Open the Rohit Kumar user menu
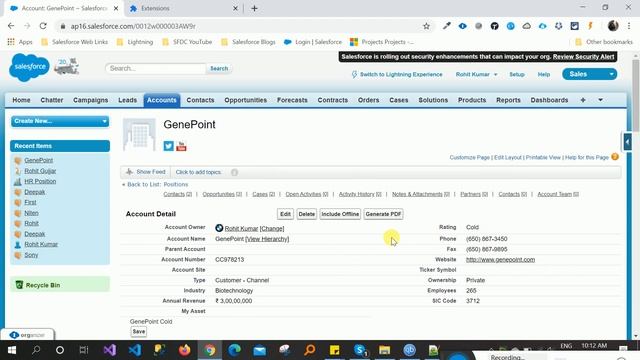 pos(476,74)
